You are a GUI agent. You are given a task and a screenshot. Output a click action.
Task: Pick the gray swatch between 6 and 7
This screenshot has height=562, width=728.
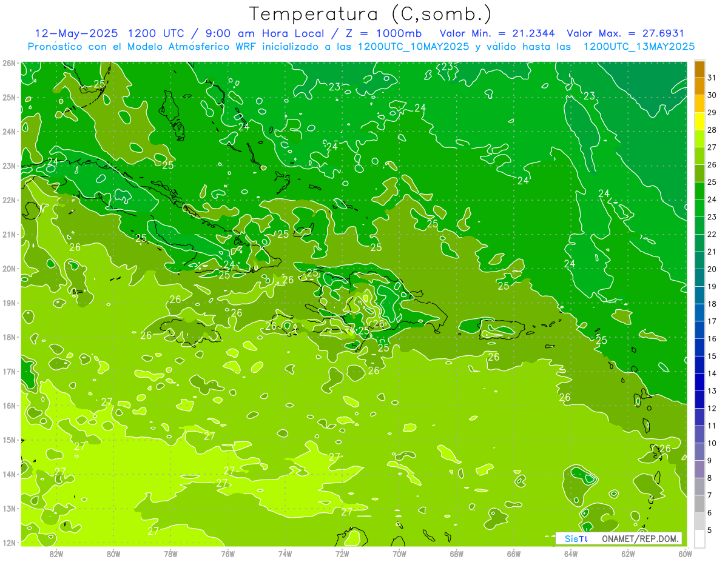tap(699, 504)
